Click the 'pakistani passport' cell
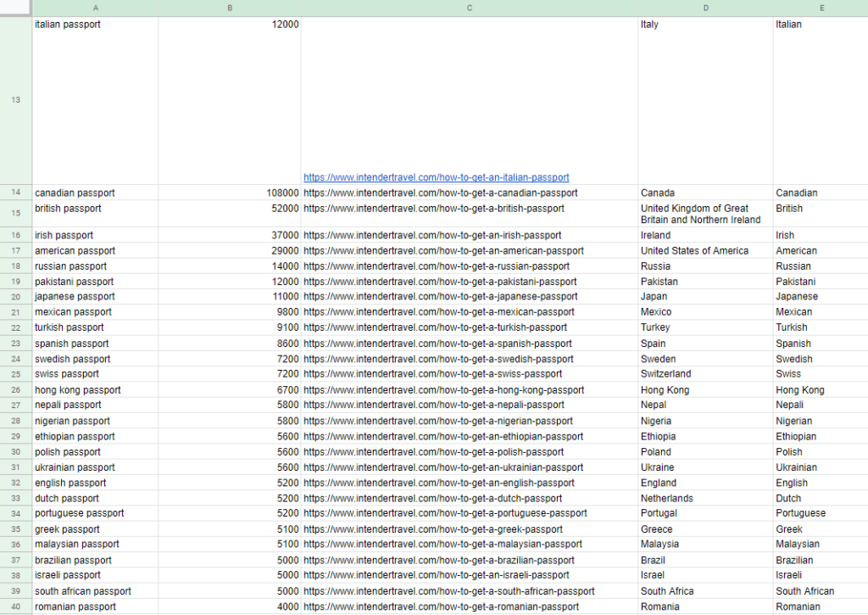The image size is (868, 615). [x=95, y=282]
